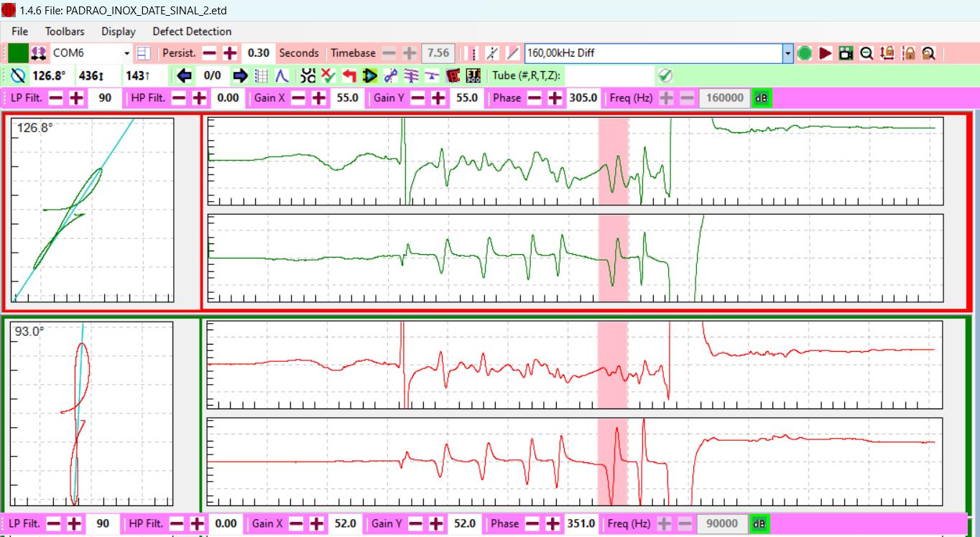
Task: Click the blue null/balance circle icon
Action: pos(19,75)
